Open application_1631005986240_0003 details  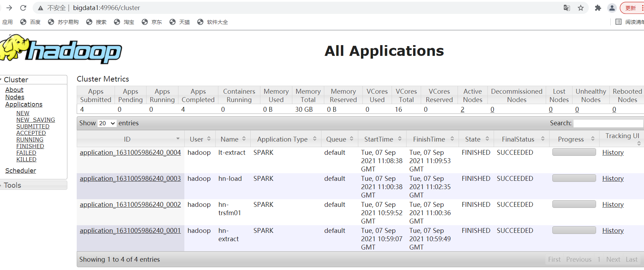pos(130,179)
